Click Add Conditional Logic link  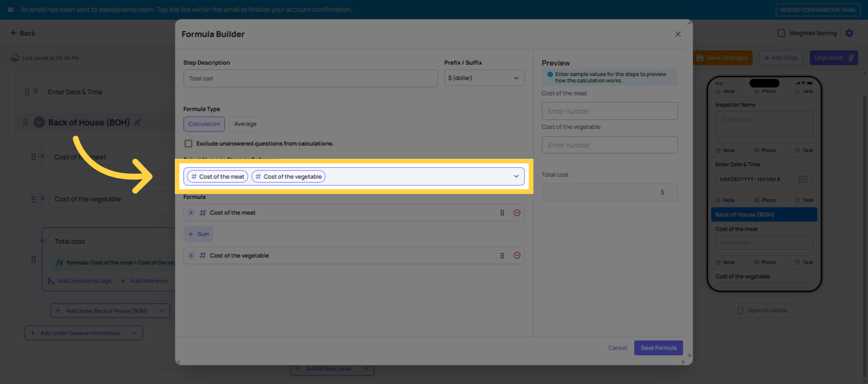[80, 281]
